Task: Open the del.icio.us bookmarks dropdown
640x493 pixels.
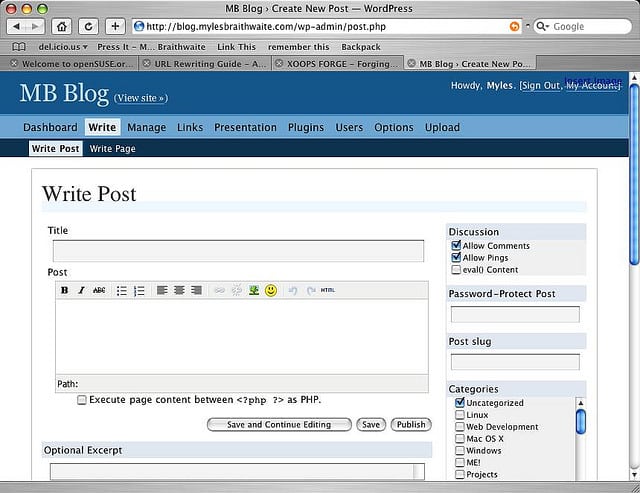Action: pos(63,47)
